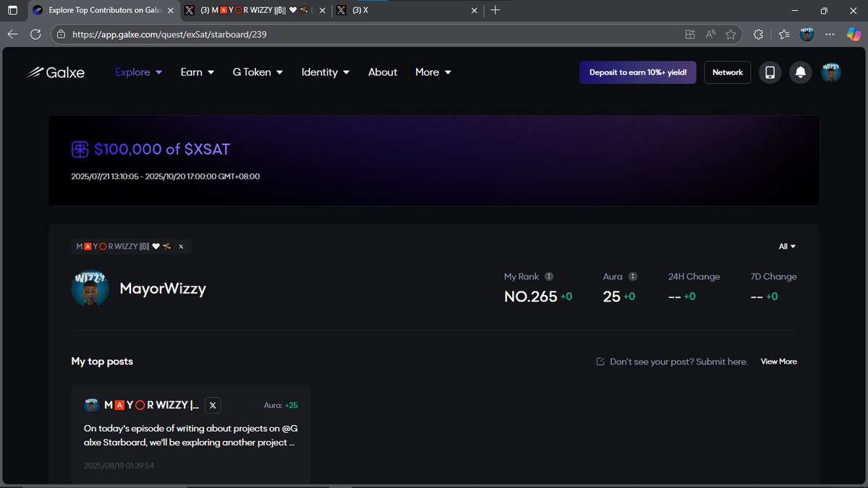This screenshot has width=868, height=488.
Task: Open the mobile app phone icon
Action: [x=770, y=72]
